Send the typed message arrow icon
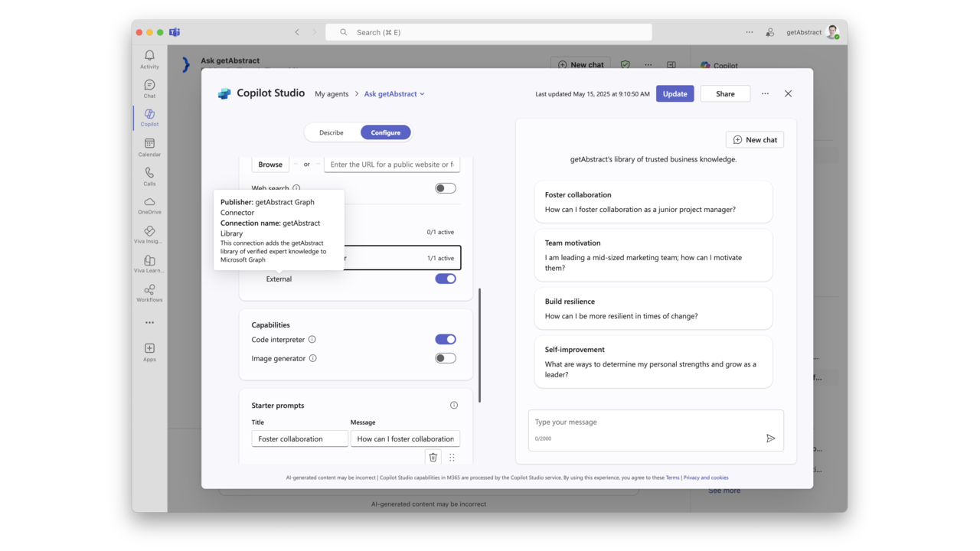980x551 pixels. pyautogui.click(x=770, y=439)
